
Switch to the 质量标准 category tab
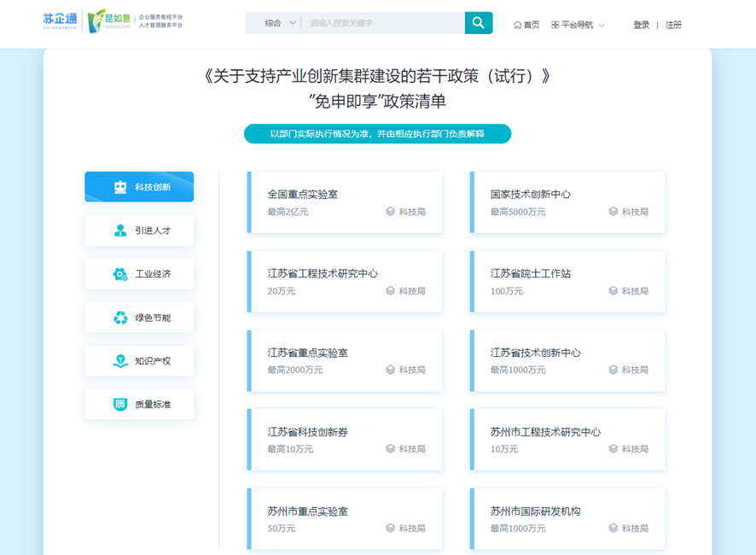tap(139, 405)
